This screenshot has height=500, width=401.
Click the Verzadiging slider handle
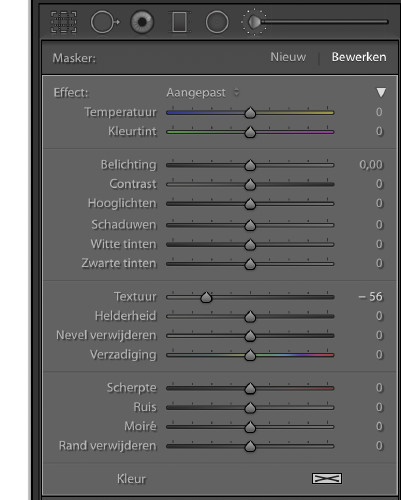tap(250, 355)
